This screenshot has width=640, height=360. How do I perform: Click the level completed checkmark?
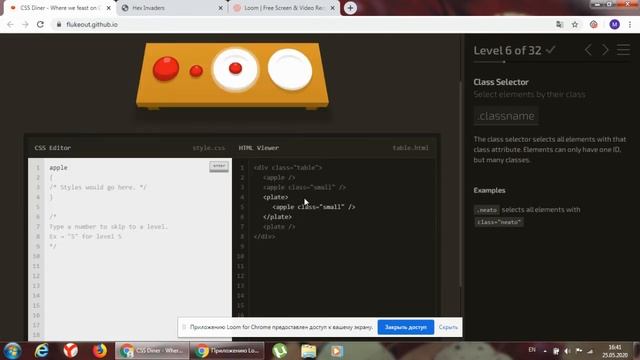551,50
